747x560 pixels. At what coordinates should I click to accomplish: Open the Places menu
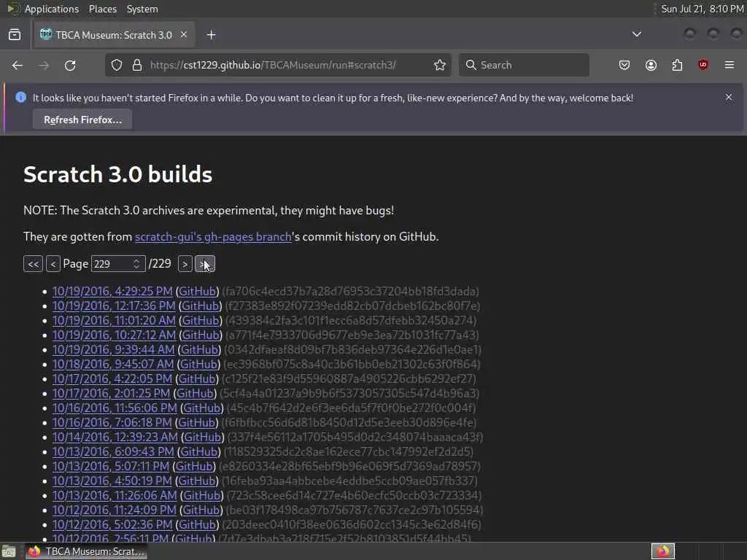coord(102,9)
